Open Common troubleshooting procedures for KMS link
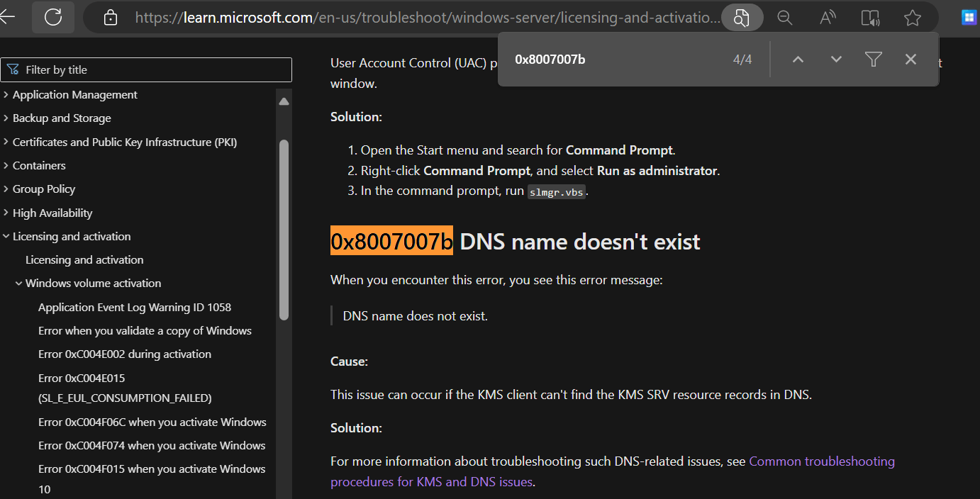Viewport: 980px width, 499px height. point(613,471)
